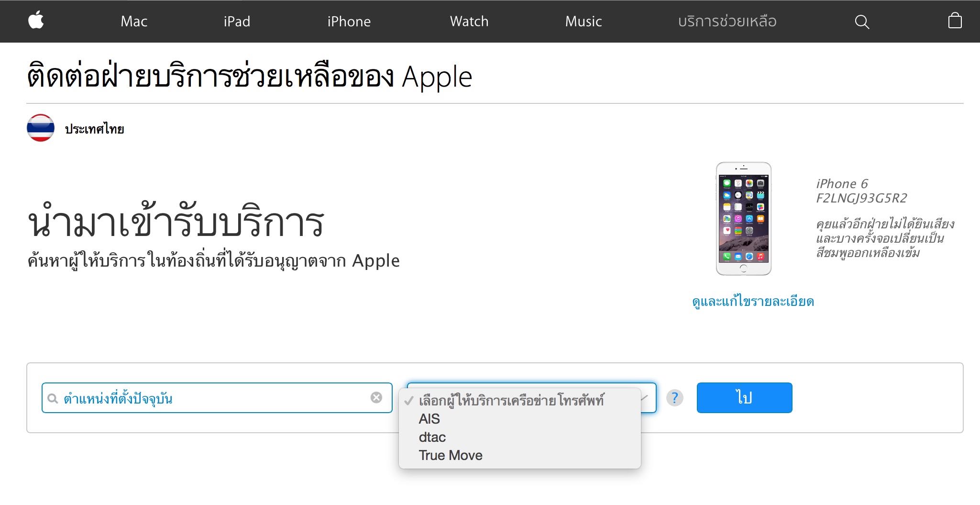The height and width of the screenshot is (505, 980).
Task: Click the Thailand flag icon
Action: (41, 128)
